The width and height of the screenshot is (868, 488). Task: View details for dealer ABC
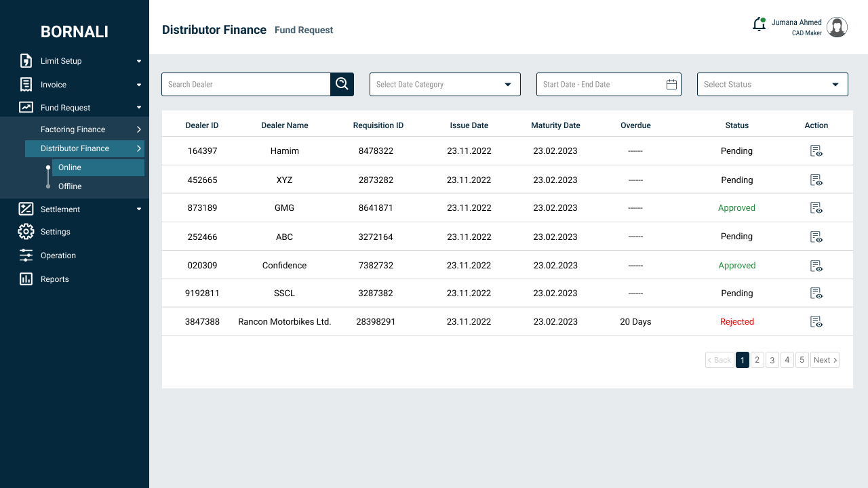[816, 237]
